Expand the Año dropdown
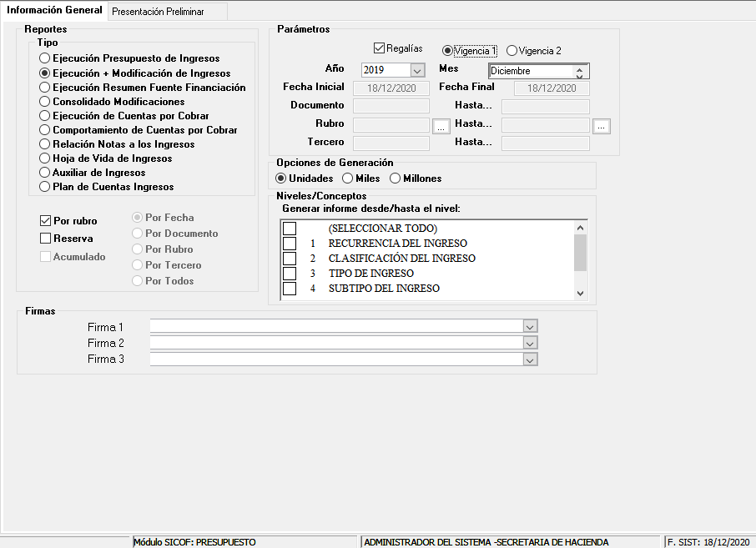Viewport: 756px width, 548px height. (418, 71)
